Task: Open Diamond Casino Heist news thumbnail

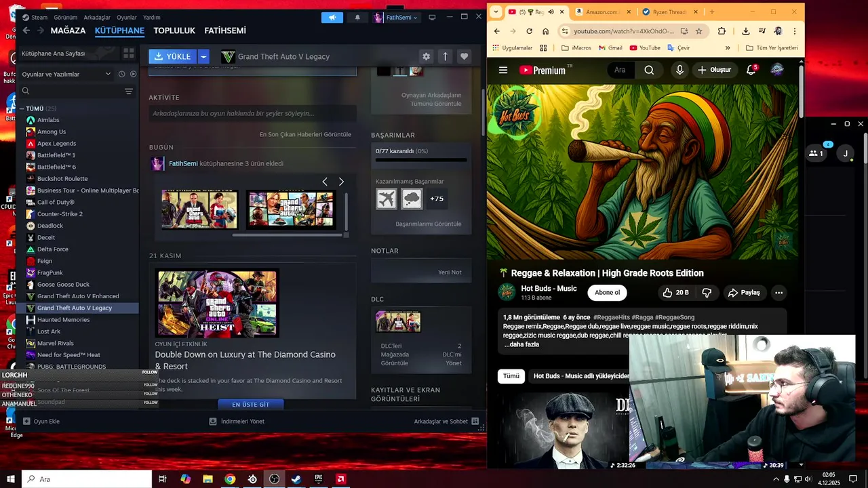Action: [x=217, y=303]
